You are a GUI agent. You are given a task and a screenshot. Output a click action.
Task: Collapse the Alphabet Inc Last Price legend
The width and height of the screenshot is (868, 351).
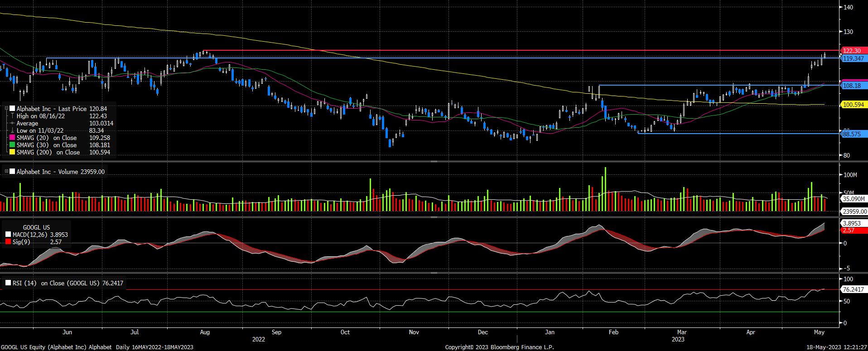(6, 109)
